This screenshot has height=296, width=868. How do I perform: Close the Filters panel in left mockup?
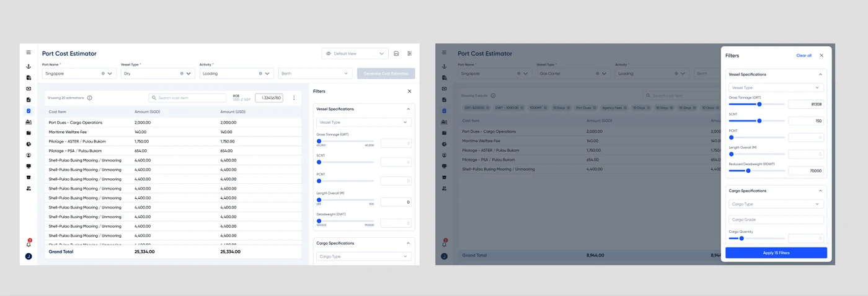[409, 91]
